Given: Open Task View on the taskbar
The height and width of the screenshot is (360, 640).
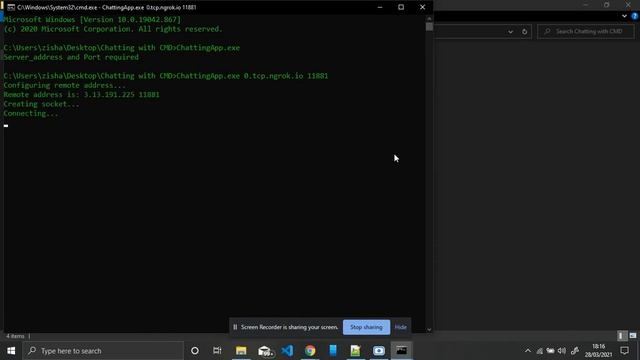Looking at the screenshot, I should click(217, 351).
